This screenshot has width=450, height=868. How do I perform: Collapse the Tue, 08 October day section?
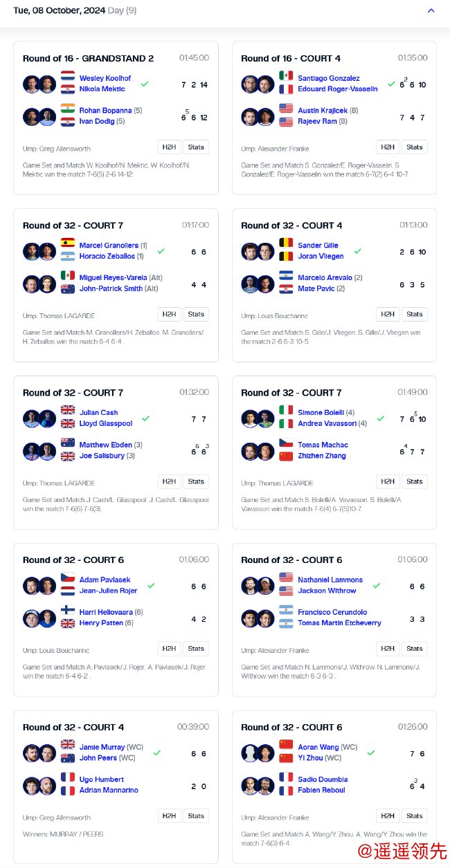[431, 10]
